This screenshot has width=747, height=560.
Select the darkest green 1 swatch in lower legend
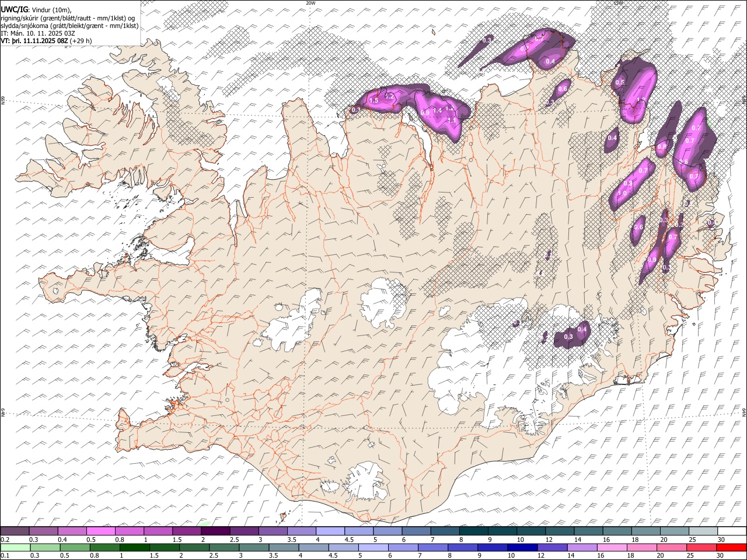click(134, 547)
